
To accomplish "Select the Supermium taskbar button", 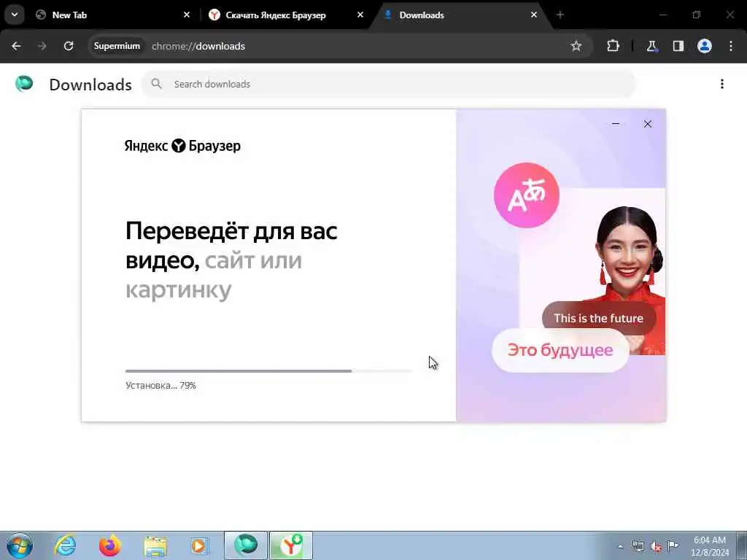I will pyautogui.click(x=246, y=545).
